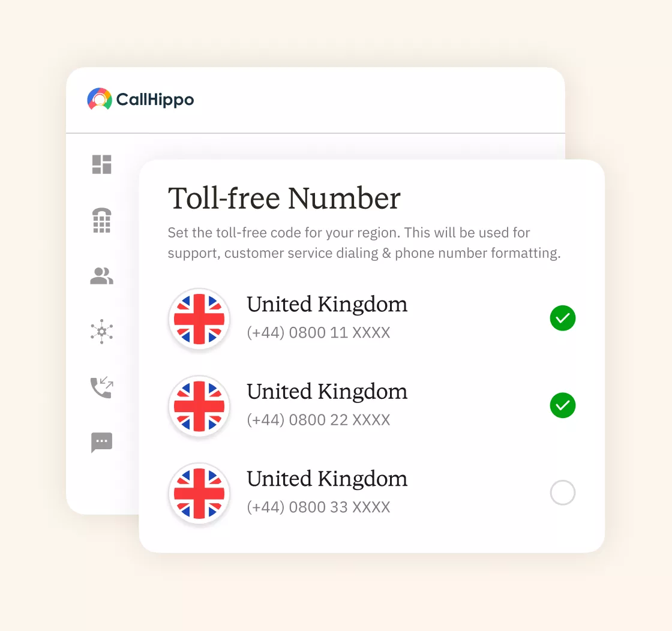Viewport: 672px width, 631px height.
Task: Deselect the checkmark for 0800 22 XXXX
Action: [562, 405]
